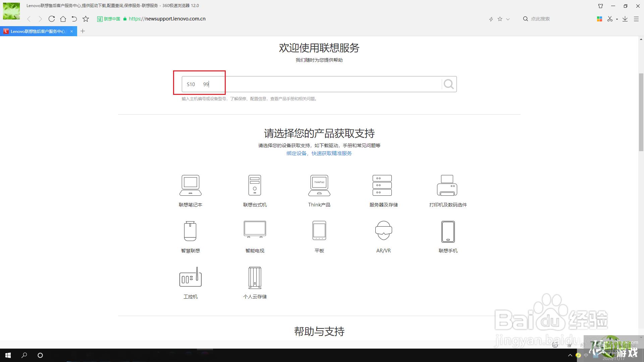Click the 绑定设备，快速获取精准服务 link
Viewport: 644px width, 362px height.
(x=319, y=153)
